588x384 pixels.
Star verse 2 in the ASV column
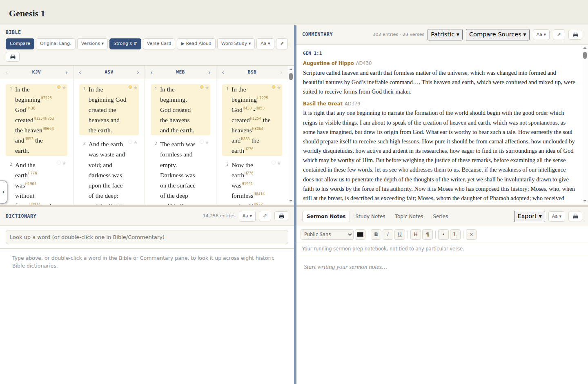(x=136, y=142)
